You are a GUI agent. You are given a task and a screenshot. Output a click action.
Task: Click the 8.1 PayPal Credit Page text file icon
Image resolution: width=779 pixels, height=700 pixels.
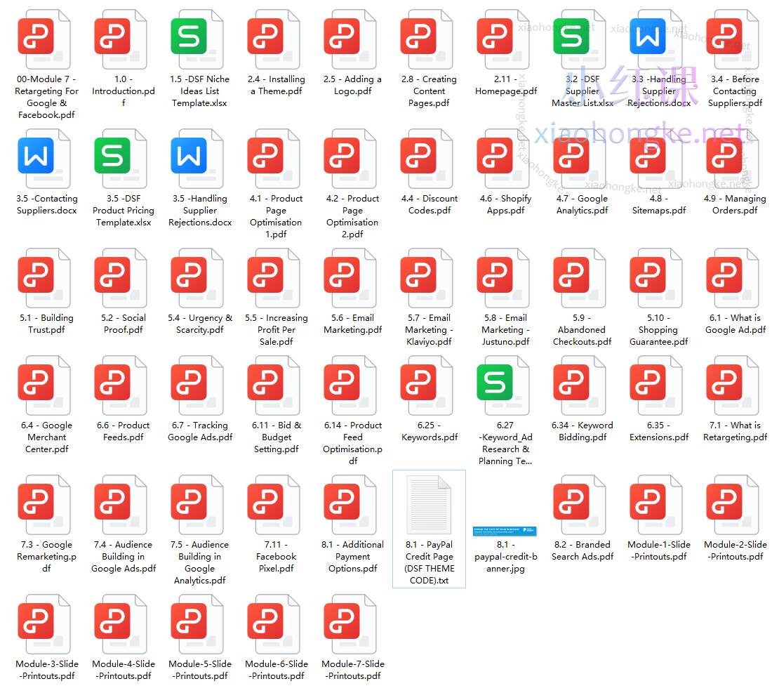pos(429,505)
